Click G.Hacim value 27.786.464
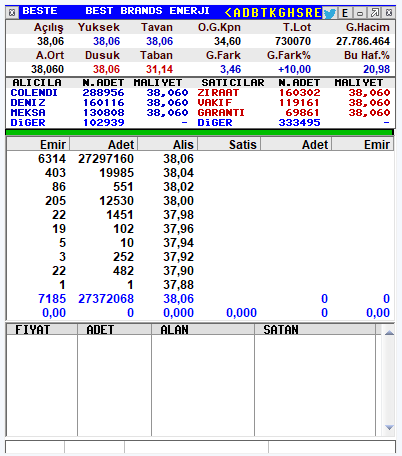 [363, 41]
